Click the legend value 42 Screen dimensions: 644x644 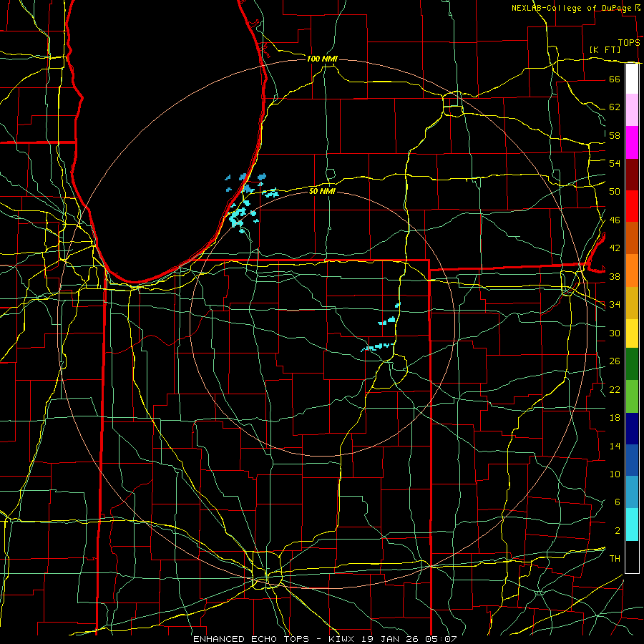(615, 248)
